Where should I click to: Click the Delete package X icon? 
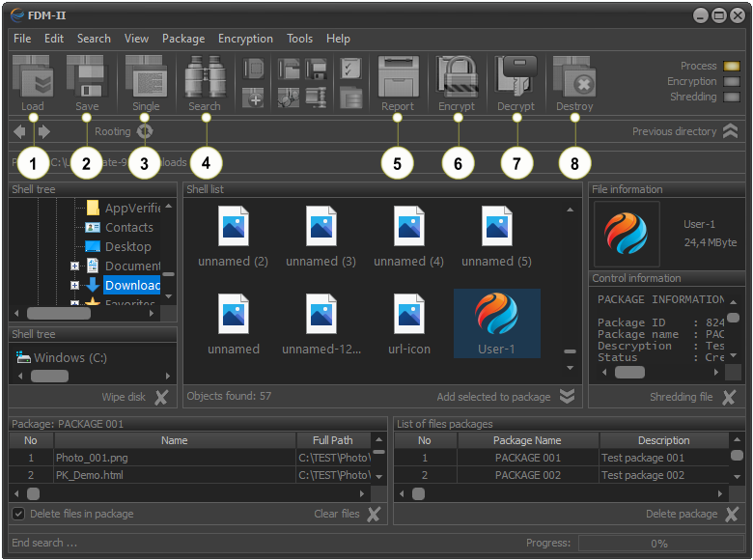(732, 514)
